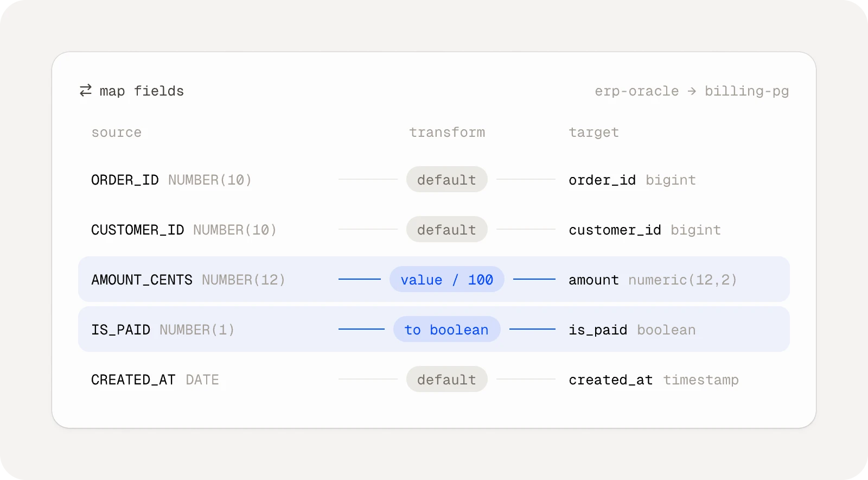
Task: Click the DATE source type
Action: pos(202,380)
